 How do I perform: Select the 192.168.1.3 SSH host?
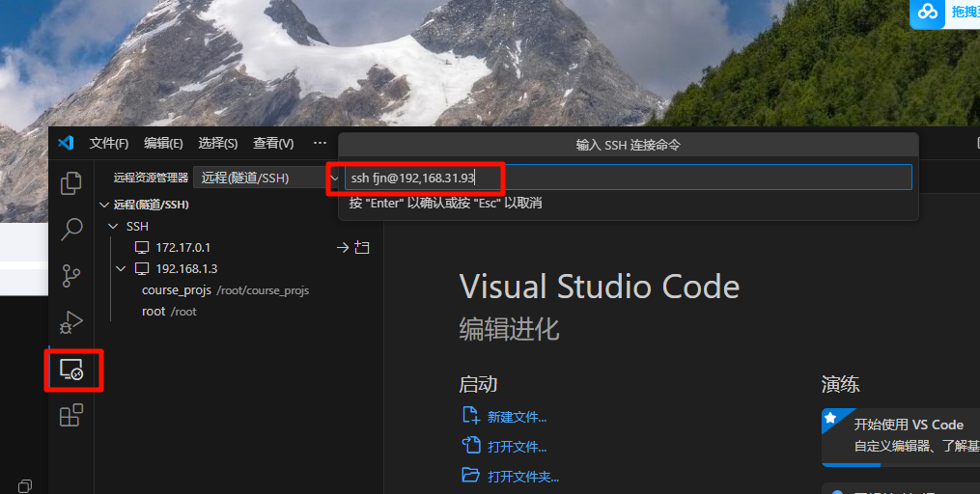tap(187, 269)
